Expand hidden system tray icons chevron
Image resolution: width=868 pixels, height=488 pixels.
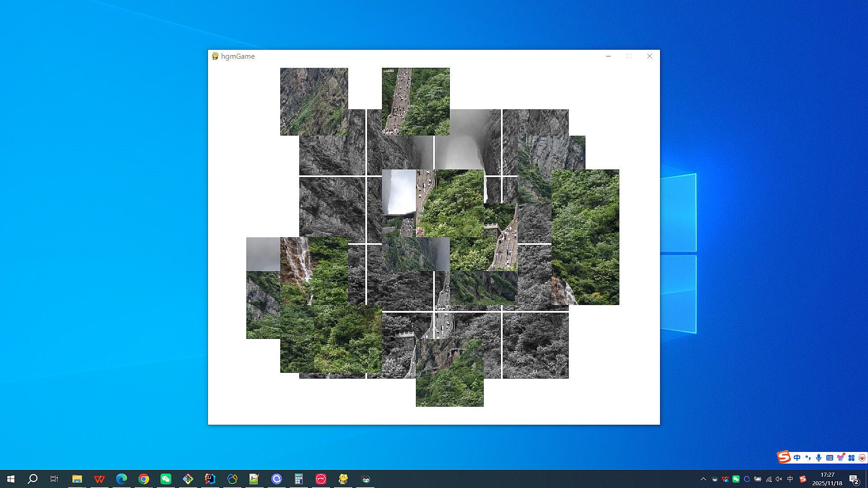coord(703,479)
